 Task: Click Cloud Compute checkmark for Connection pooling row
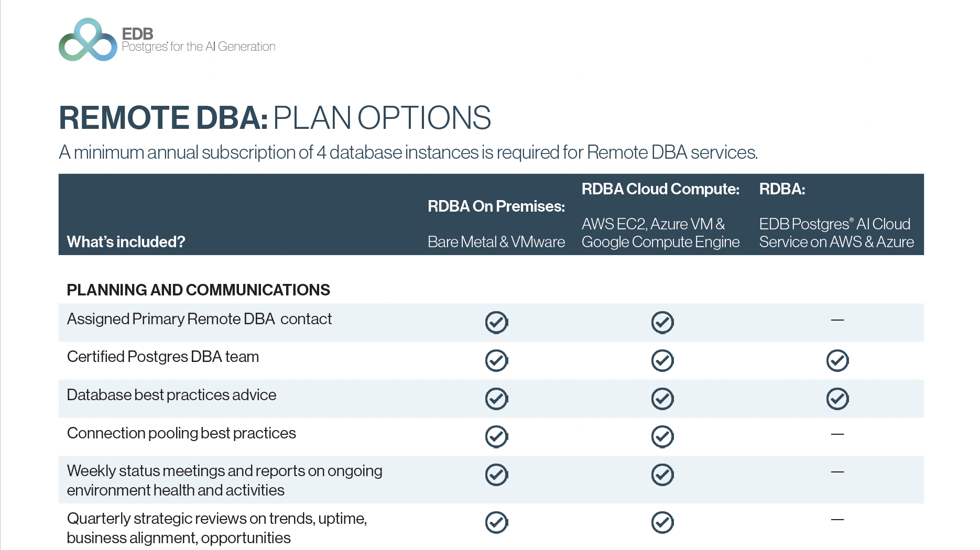(x=662, y=436)
